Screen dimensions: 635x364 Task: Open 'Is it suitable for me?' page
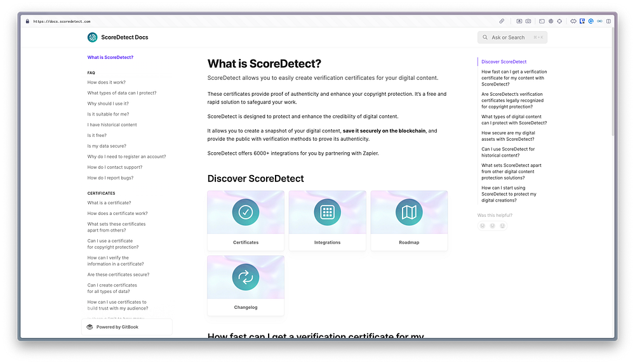tap(108, 114)
